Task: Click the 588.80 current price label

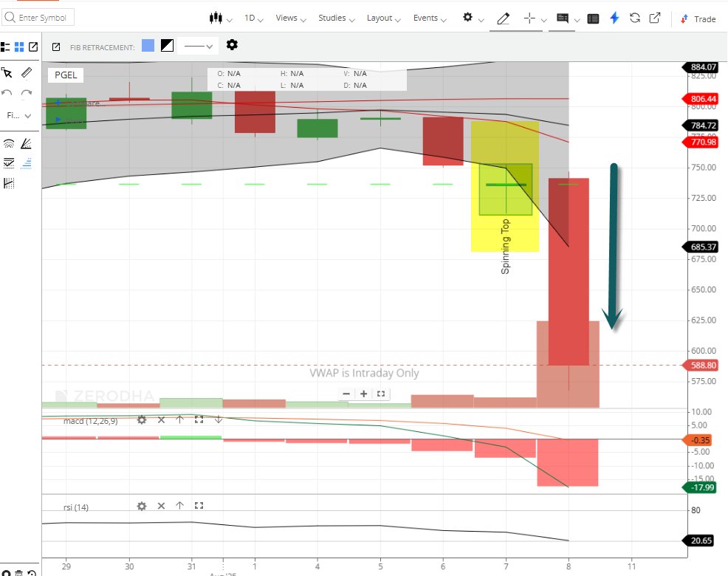Action: [x=701, y=365]
